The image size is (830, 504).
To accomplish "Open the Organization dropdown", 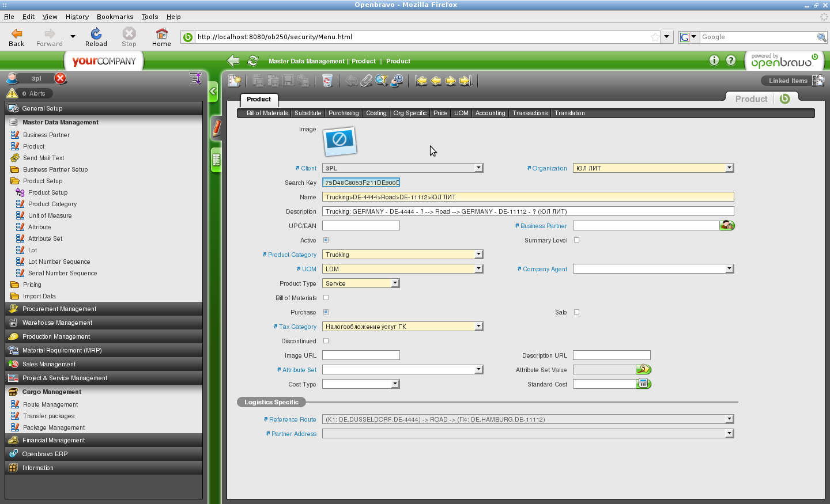I will pos(729,168).
